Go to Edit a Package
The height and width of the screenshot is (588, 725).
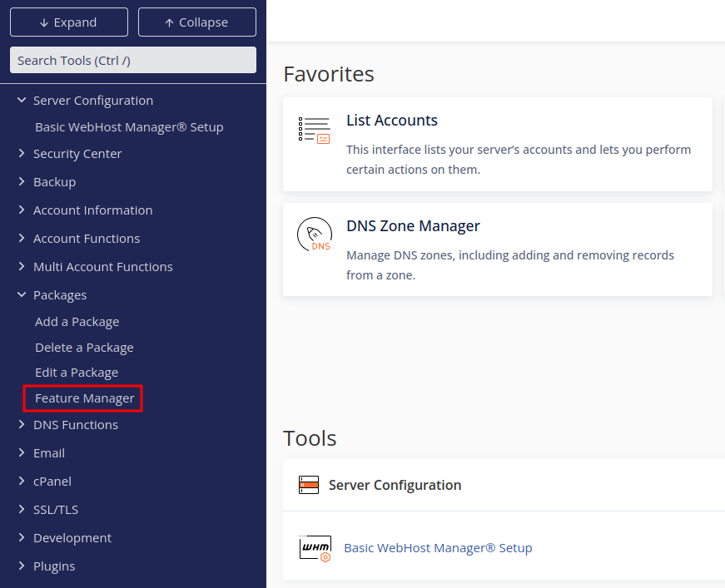click(77, 373)
